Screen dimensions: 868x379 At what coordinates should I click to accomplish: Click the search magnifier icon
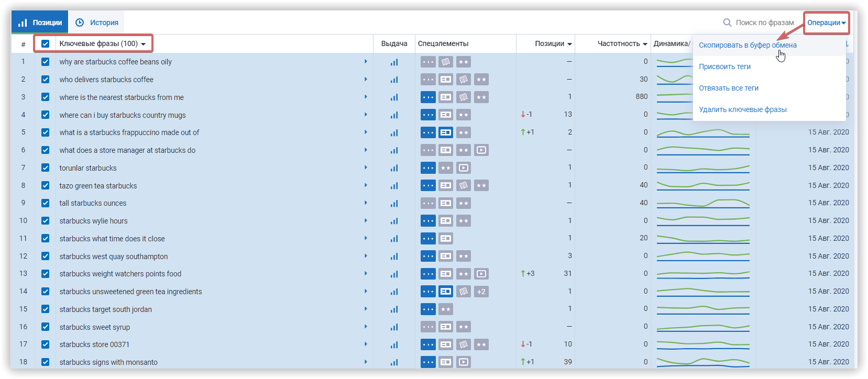(x=727, y=23)
